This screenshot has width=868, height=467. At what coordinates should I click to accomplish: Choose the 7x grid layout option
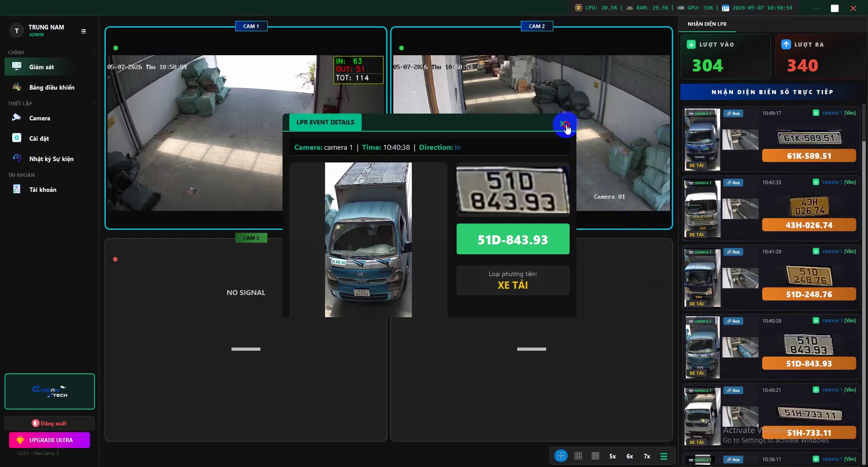click(x=647, y=456)
